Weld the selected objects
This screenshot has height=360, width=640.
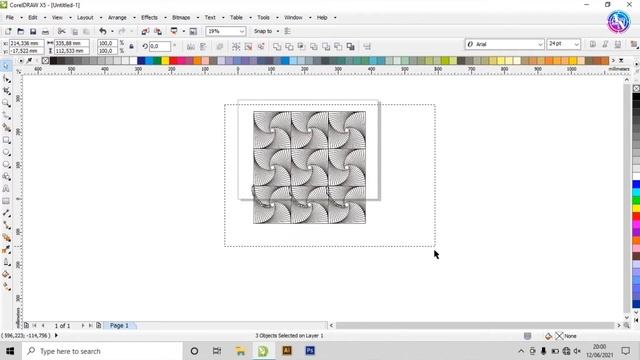(x=277, y=47)
